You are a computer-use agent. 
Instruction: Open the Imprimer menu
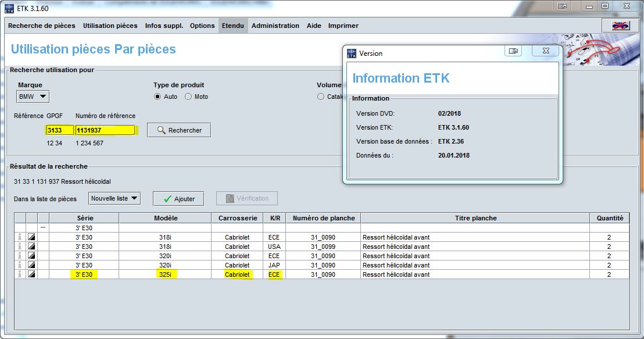tap(344, 26)
